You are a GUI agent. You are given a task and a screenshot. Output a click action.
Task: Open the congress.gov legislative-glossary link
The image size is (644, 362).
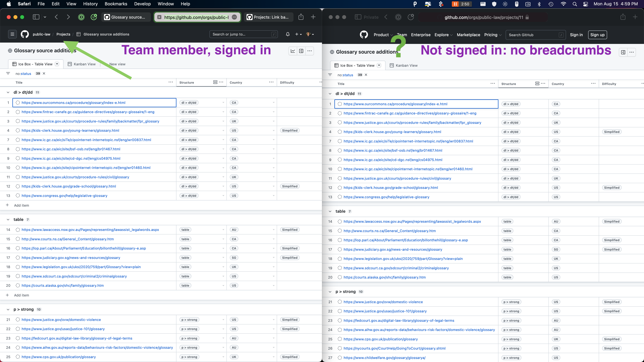tap(65, 196)
